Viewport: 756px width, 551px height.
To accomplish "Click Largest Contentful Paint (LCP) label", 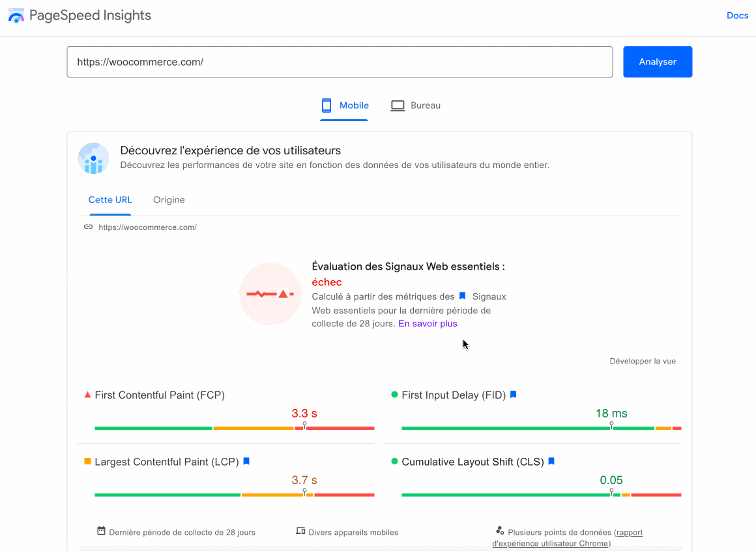I will [x=167, y=462].
